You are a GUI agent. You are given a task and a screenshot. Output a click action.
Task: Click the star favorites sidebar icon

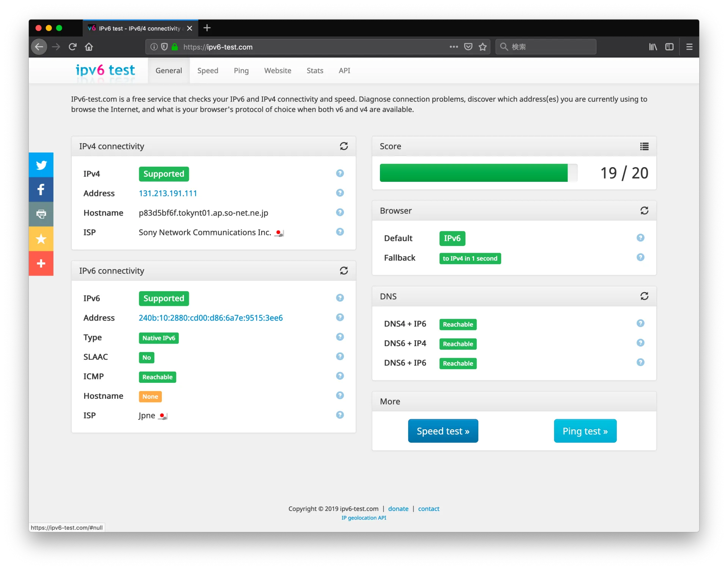point(41,239)
